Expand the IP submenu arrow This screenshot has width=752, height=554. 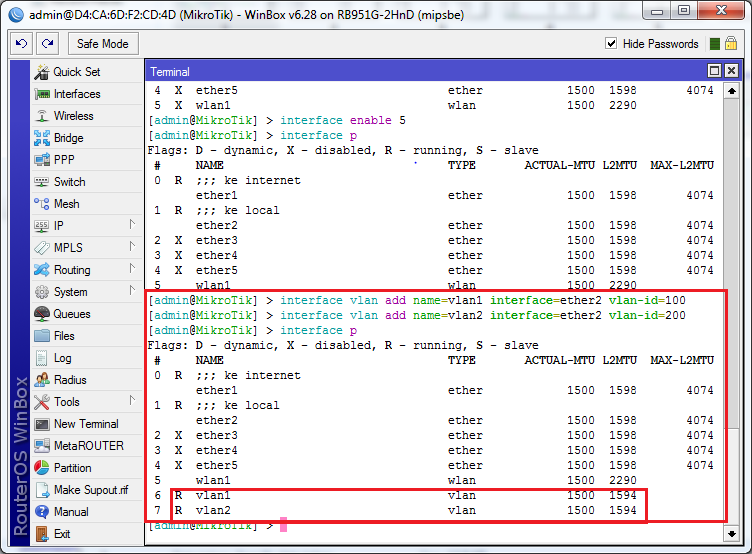point(132,224)
